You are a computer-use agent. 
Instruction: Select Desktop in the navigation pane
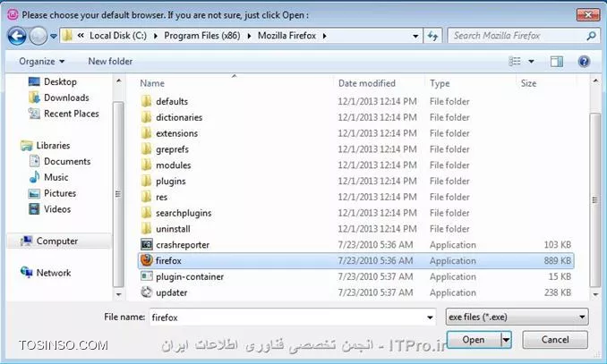point(53,82)
